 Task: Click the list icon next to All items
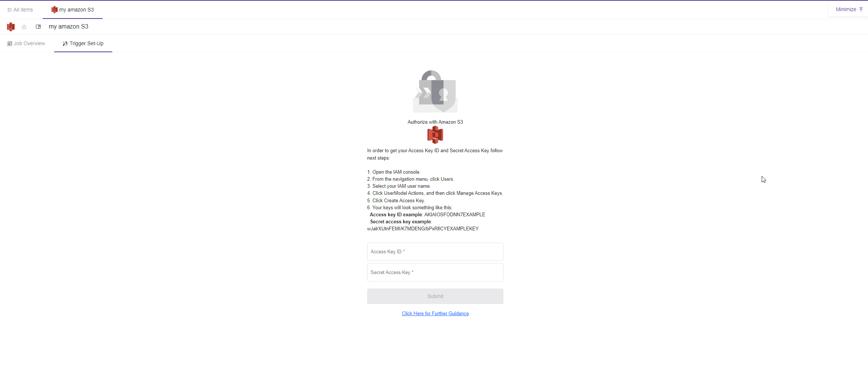[x=10, y=10]
